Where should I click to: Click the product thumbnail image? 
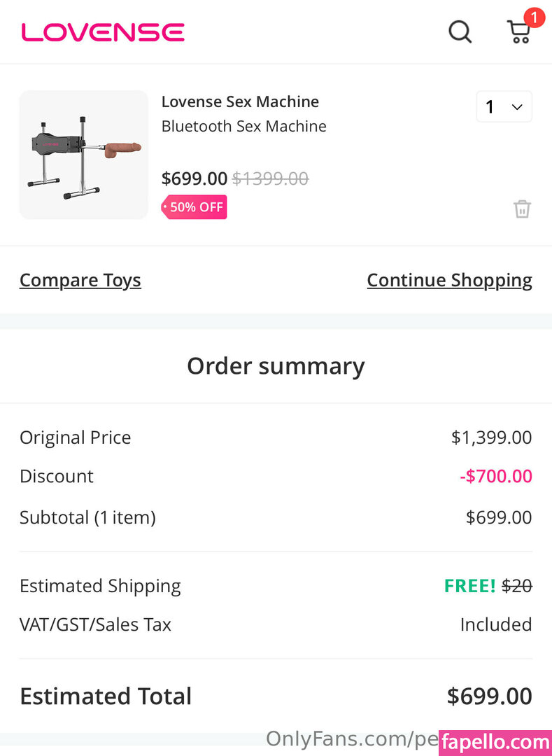[x=84, y=155]
